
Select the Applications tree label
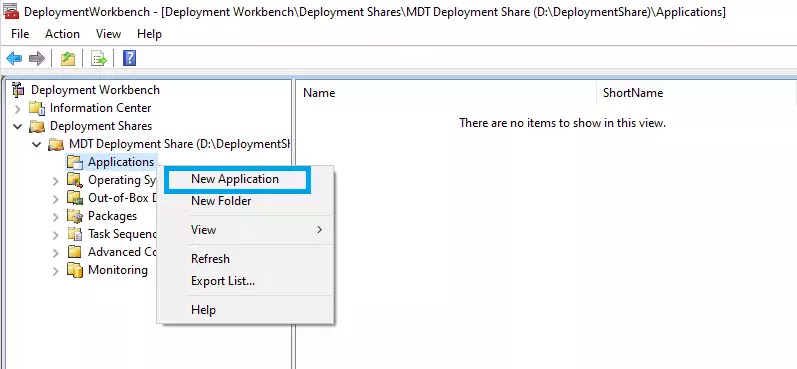(x=121, y=162)
